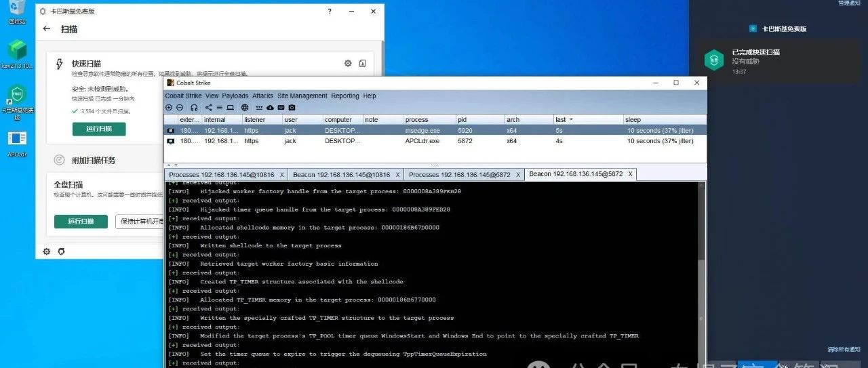Click 管理通知 in the notification panel
The height and width of the screenshot is (368, 868).
(849, 3)
